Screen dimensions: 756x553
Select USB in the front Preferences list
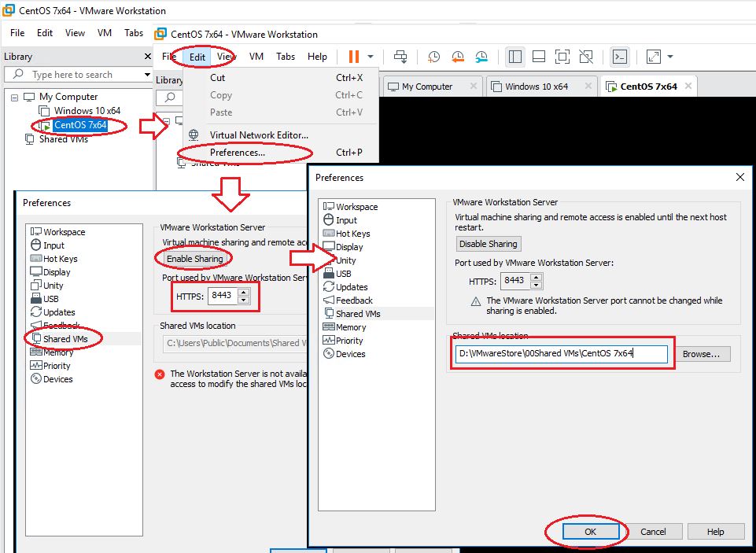(x=337, y=274)
